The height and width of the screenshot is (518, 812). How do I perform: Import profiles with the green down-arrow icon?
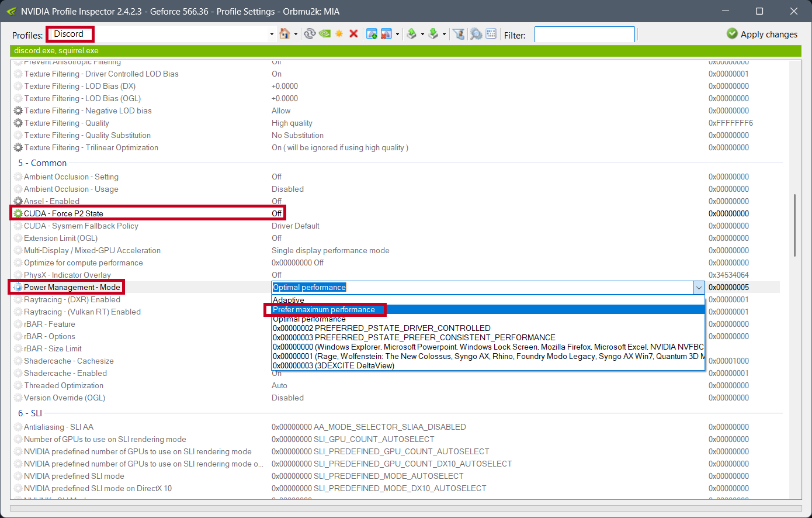tap(433, 34)
